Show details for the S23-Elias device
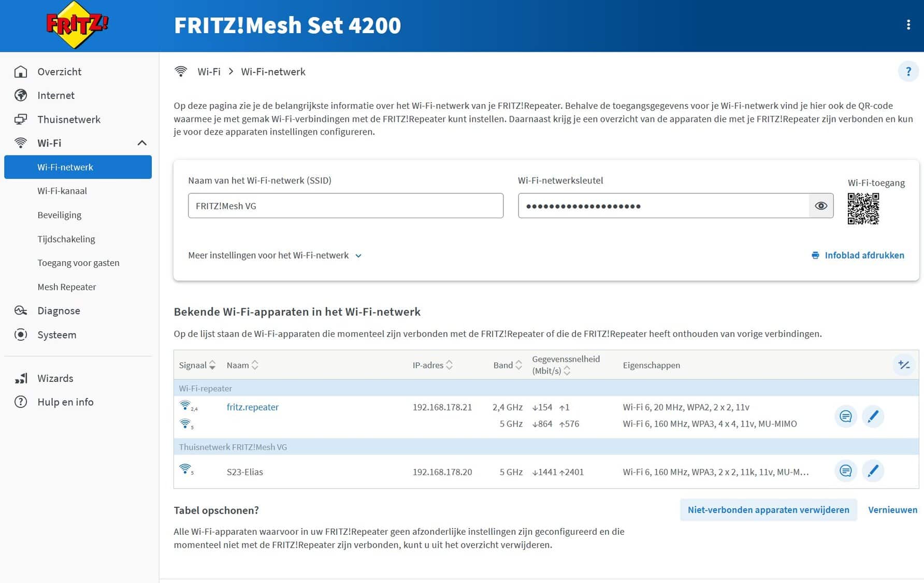The width and height of the screenshot is (924, 583). pos(845,471)
